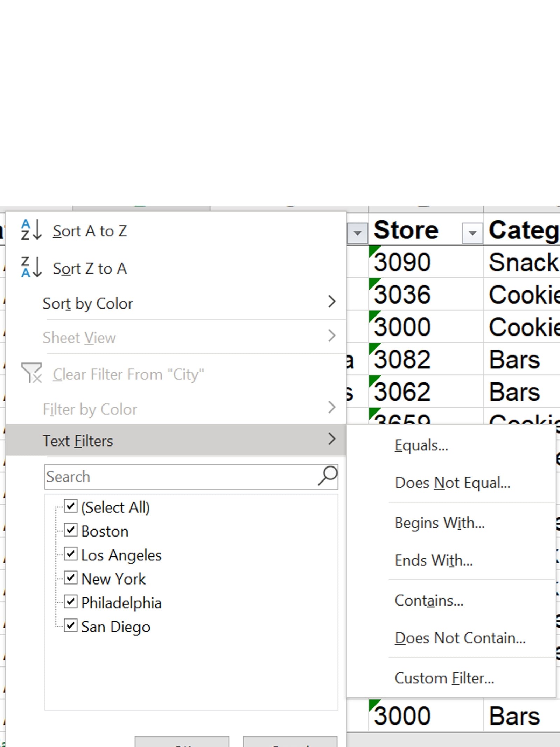This screenshot has height=747, width=560.
Task: Choose the Equals... text filter
Action: pos(421,445)
